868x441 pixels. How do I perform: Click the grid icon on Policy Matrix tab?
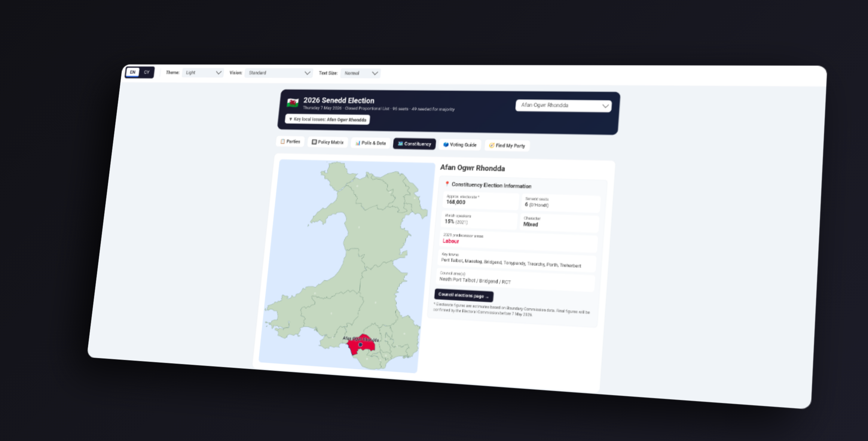314,142
